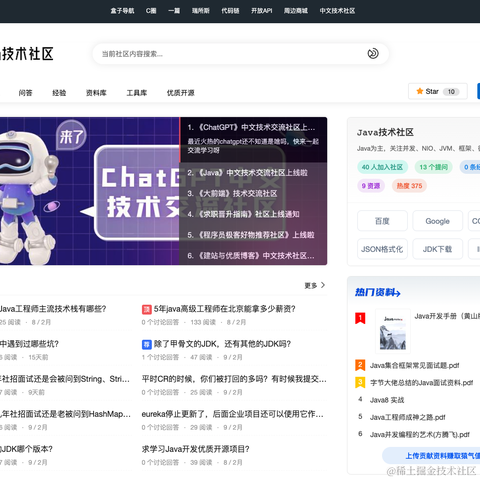Image resolution: width=480 pixels, height=480 pixels.
Task: Click the yellow rank 3 ribbon icon
Action: pyautogui.click(x=360, y=382)
